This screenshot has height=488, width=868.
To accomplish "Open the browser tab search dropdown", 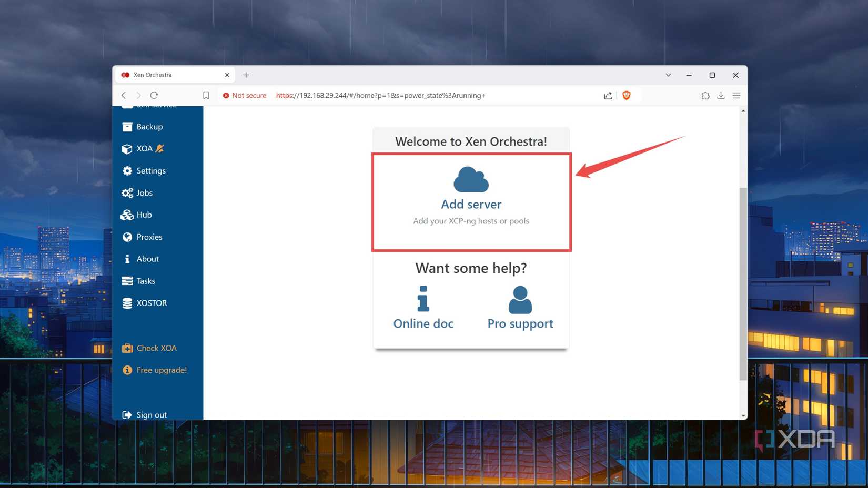I will point(668,75).
